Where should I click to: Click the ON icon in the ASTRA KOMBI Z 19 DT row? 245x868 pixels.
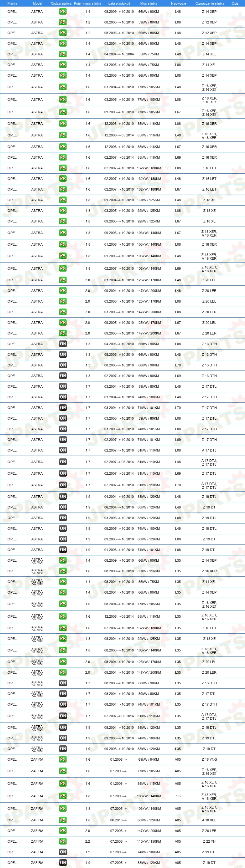coord(63,749)
